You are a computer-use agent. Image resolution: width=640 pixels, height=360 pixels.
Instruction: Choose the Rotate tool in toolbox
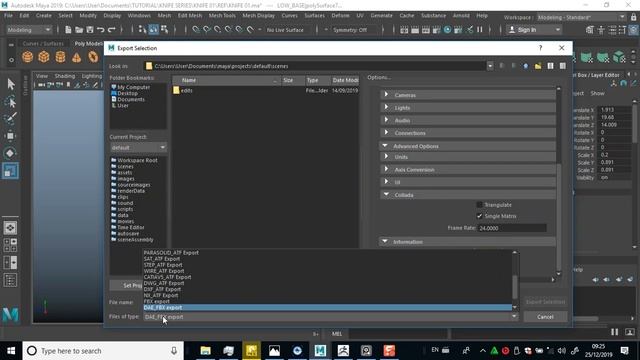pyautogui.click(x=11, y=153)
